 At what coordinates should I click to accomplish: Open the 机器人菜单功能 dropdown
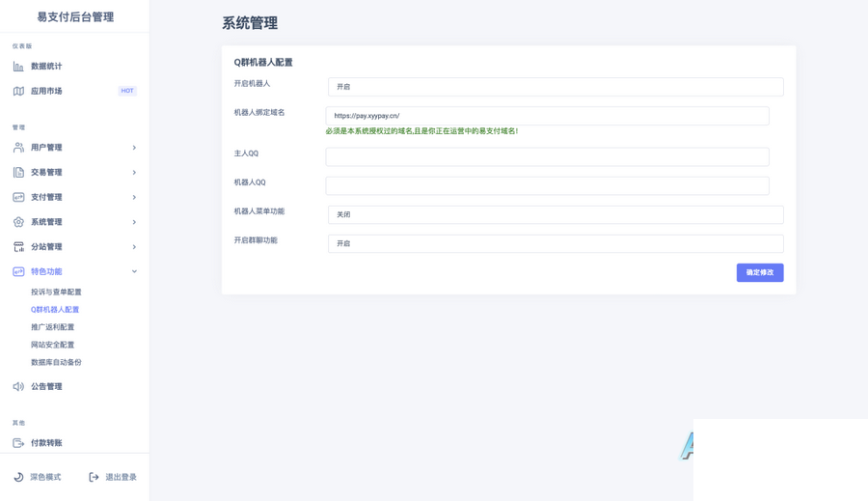(x=555, y=214)
